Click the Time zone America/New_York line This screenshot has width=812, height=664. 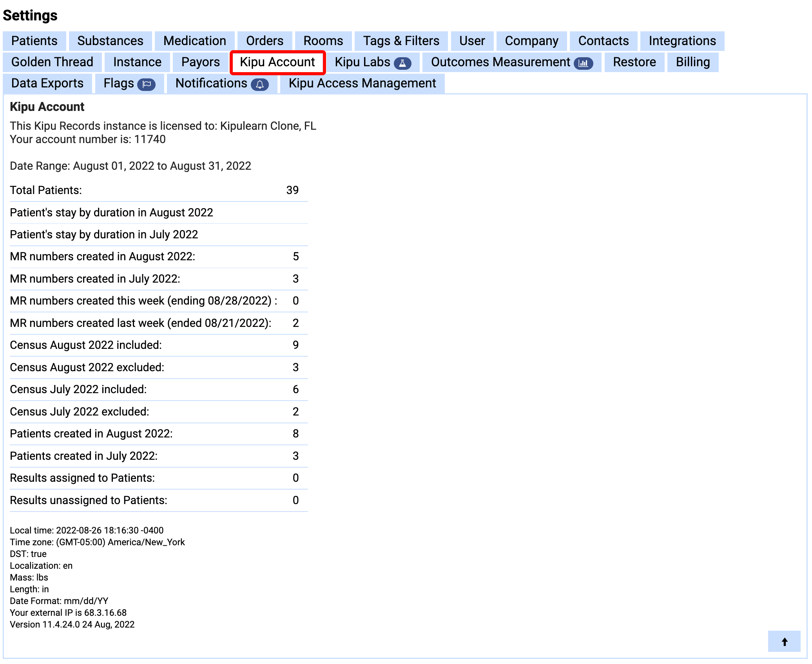pyautogui.click(x=97, y=542)
